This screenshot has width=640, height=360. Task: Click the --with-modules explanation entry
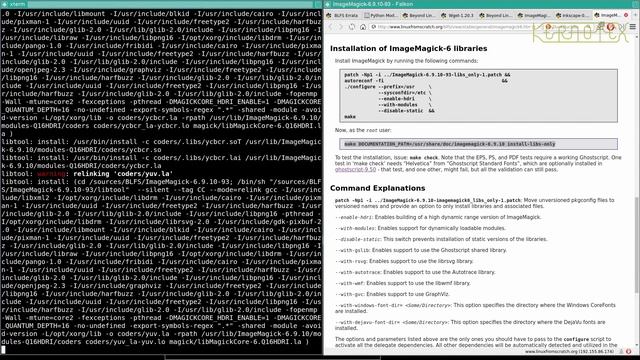(420, 228)
